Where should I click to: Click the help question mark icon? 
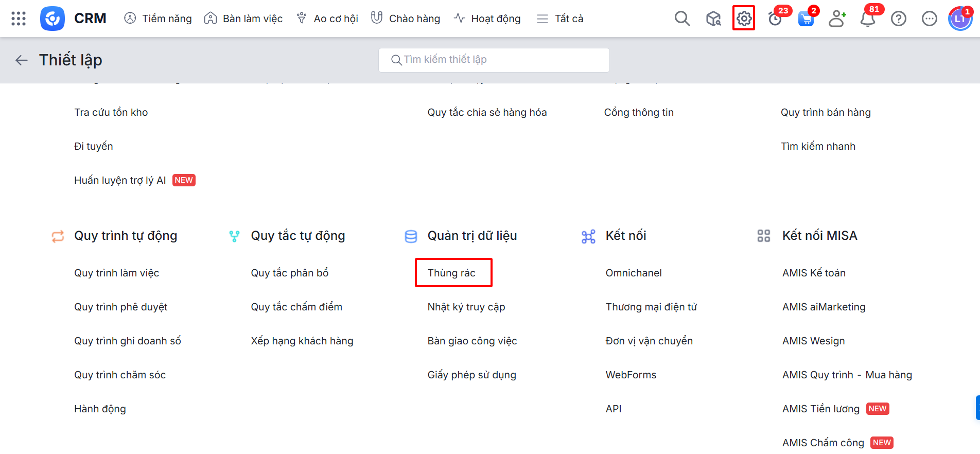[x=899, y=19]
